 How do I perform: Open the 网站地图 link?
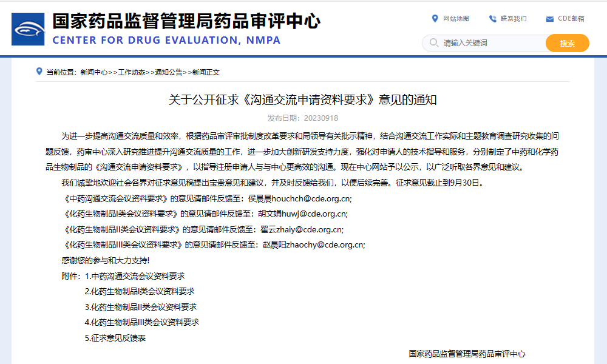(x=456, y=19)
